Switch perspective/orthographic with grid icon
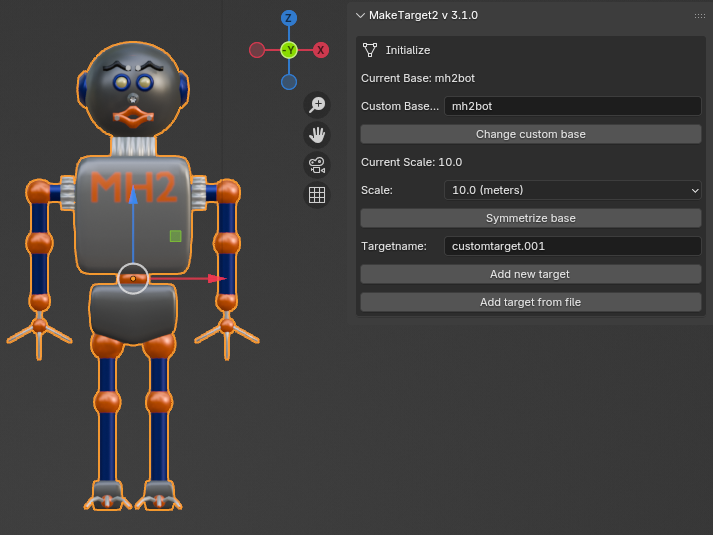The width and height of the screenshot is (713, 535). pyautogui.click(x=317, y=195)
